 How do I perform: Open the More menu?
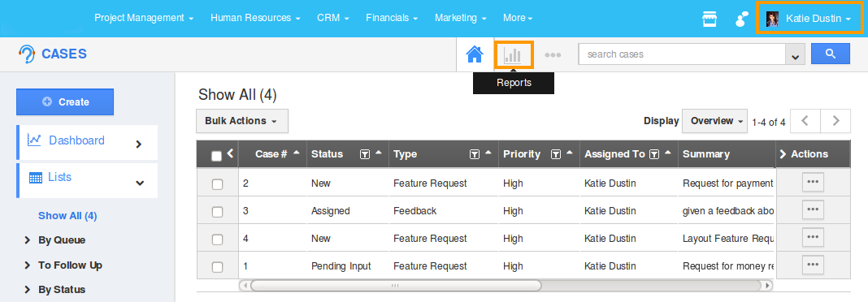(x=518, y=18)
